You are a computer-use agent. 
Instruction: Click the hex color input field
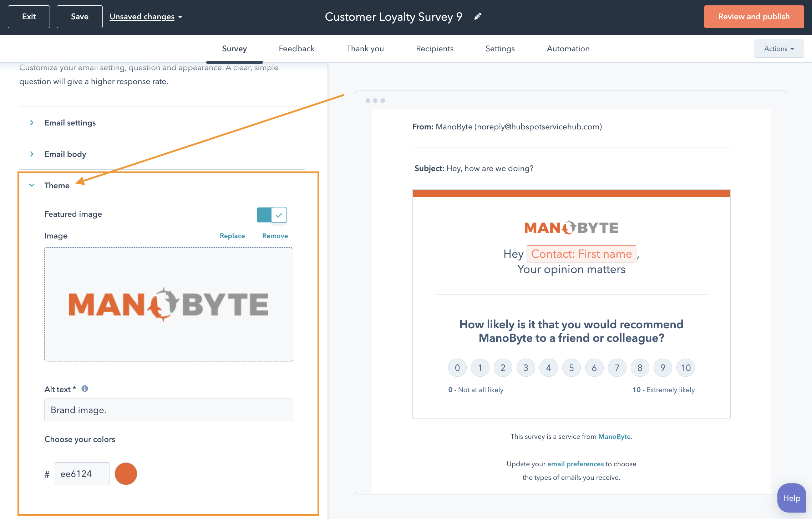pos(82,474)
